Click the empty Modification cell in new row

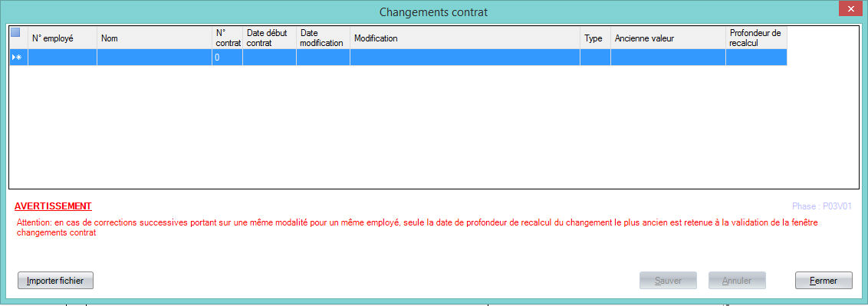pos(465,58)
